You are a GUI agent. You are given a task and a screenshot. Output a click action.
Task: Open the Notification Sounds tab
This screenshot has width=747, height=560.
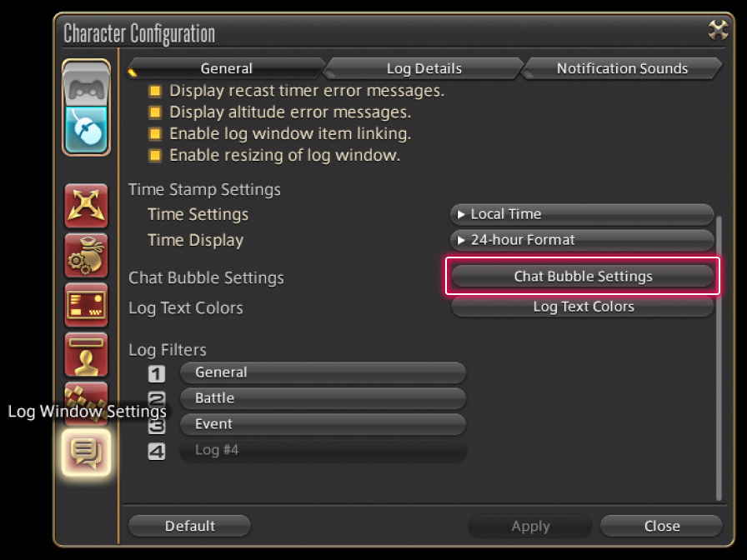pos(622,68)
